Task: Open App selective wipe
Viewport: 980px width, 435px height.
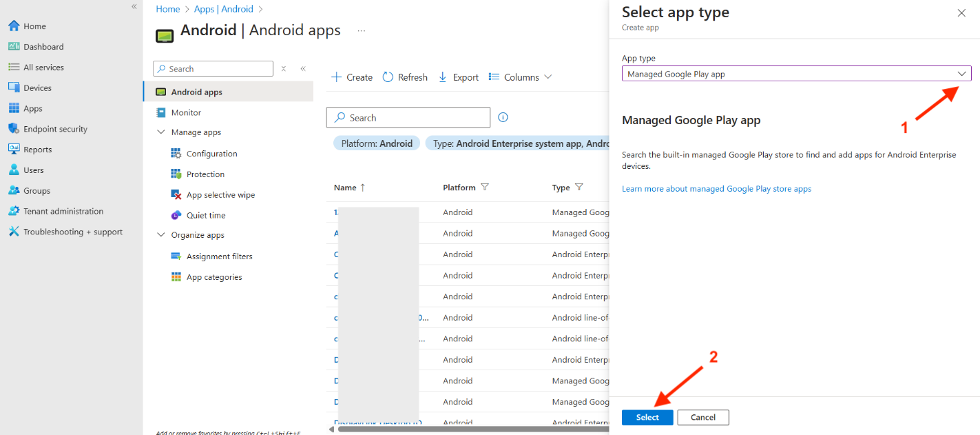Action: tap(220, 195)
